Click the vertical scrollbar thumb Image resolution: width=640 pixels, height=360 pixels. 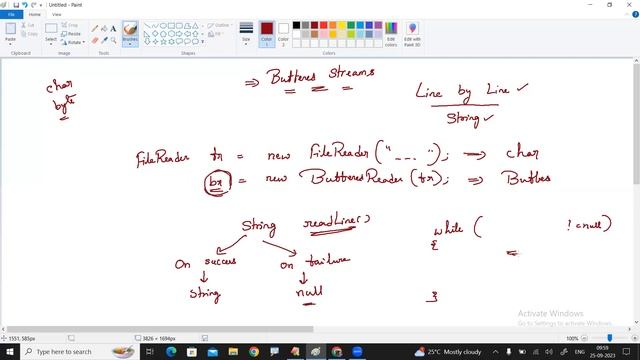(636, 124)
